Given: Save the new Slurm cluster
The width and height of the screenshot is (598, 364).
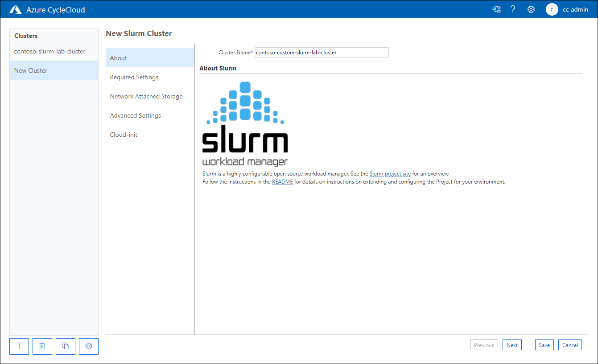Looking at the screenshot, I should tap(544, 344).
